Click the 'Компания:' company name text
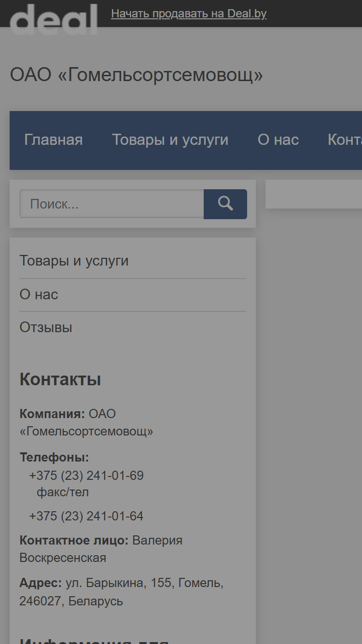Screen dimensions: 362x644 coord(86,422)
